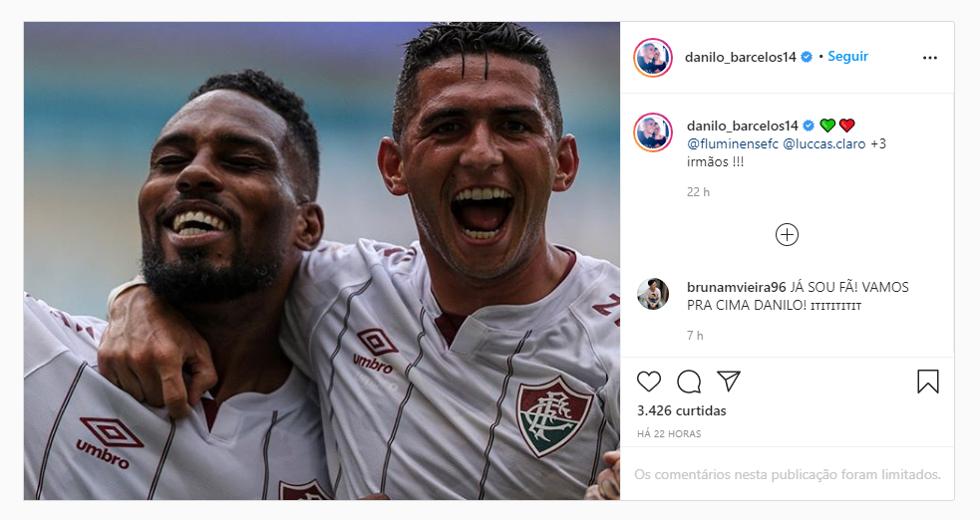Open the three-dot more options menu
Viewport: 980px width, 520px height.
pyautogui.click(x=930, y=58)
